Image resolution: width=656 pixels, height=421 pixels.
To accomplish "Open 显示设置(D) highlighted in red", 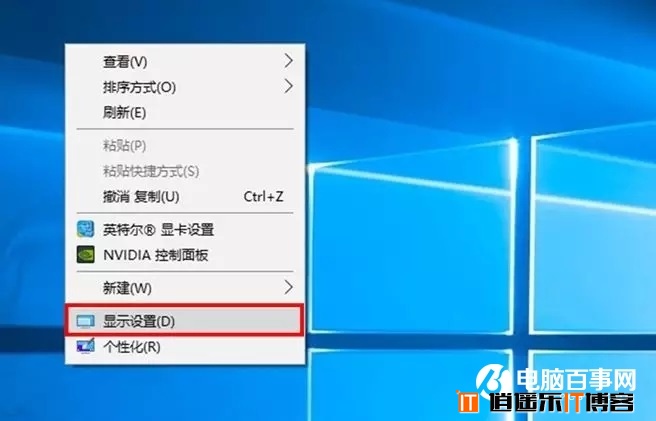I will pyautogui.click(x=184, y=321).
